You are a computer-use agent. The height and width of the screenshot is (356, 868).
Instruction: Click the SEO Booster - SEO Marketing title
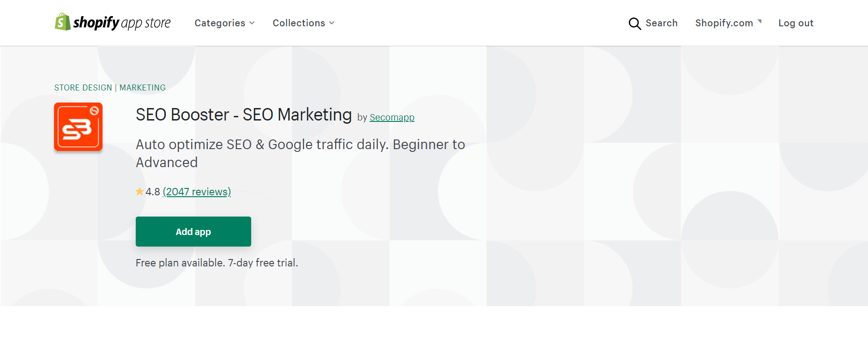tap(244, 115)
